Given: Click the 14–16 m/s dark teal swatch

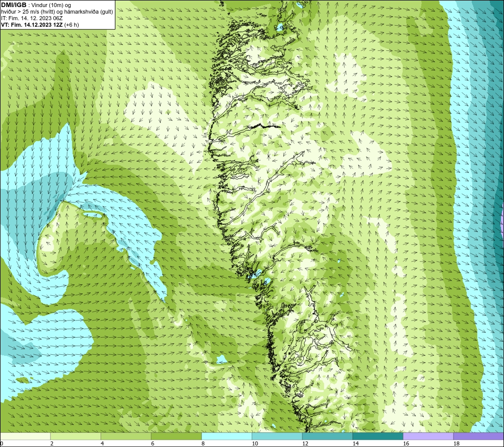Looking at the screenshot, I should pos(378,436).
